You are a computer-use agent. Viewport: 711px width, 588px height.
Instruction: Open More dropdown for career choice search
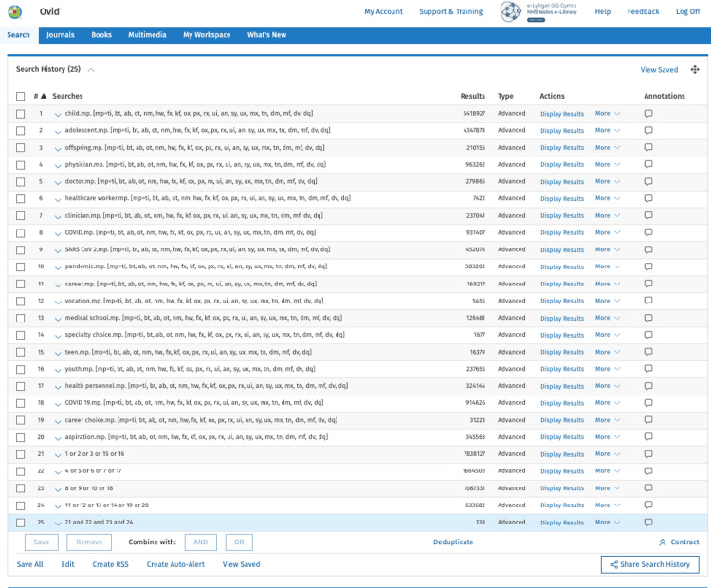pyautogui.click(x=608, y=420)
